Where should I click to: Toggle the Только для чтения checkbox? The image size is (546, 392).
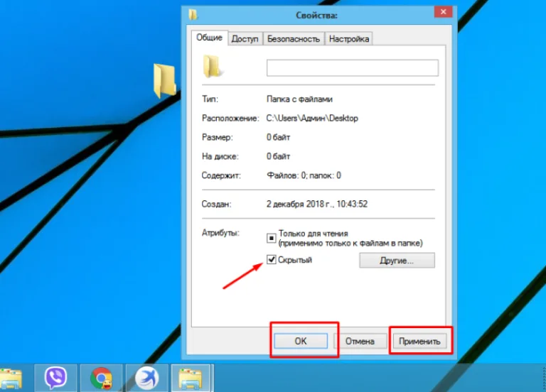pos(272,239)
